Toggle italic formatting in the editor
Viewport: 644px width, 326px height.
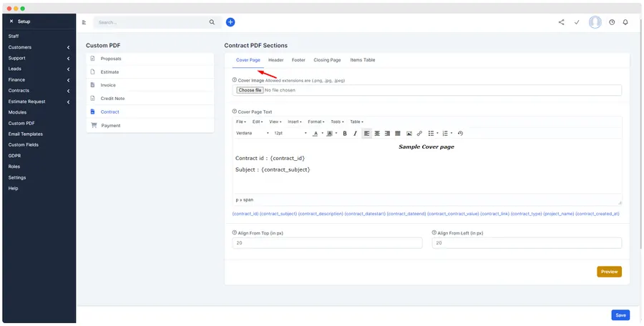point(355,134)
